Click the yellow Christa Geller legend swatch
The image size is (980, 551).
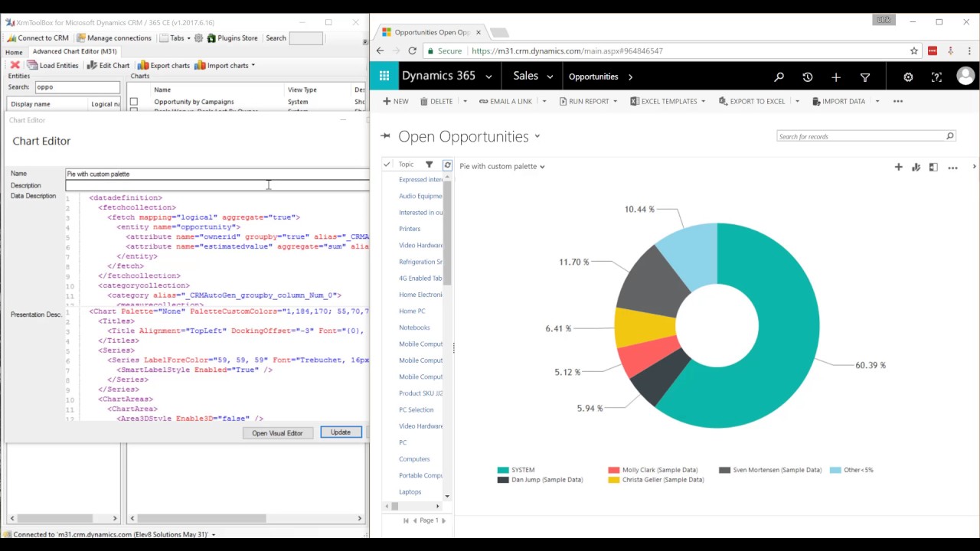(x=614, y=480)
